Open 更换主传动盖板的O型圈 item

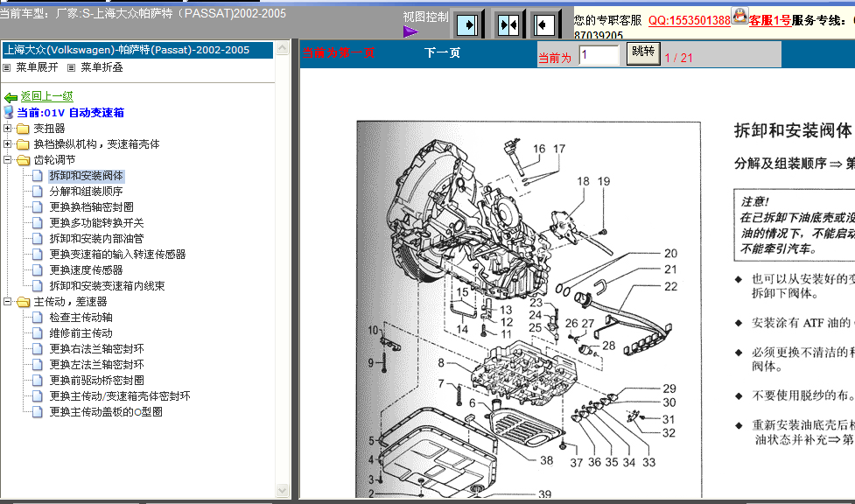click(x=106, y=412)
